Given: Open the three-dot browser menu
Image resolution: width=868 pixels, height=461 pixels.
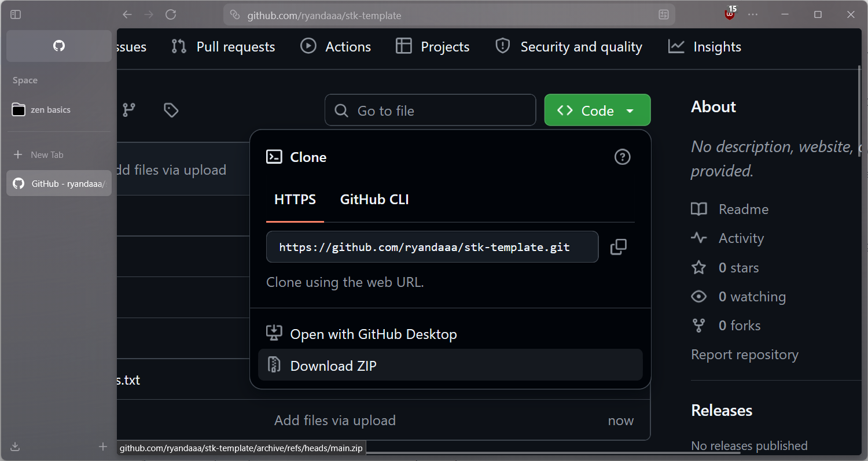Looking at the screenshot, I should [753, 15].
